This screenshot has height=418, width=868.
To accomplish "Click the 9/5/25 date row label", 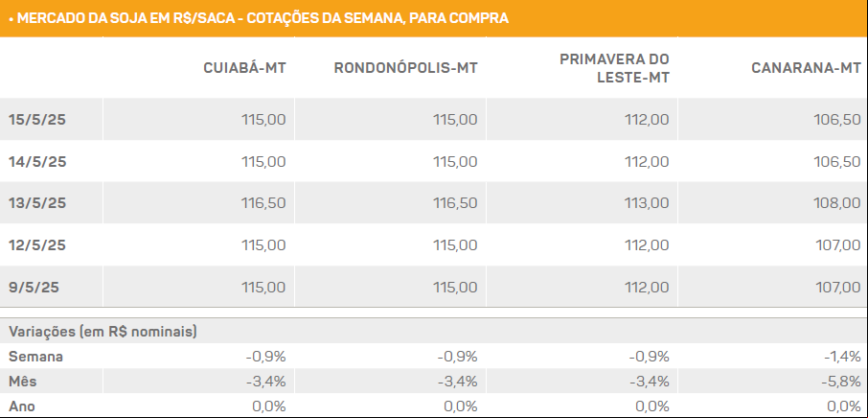I will [34, 288].
